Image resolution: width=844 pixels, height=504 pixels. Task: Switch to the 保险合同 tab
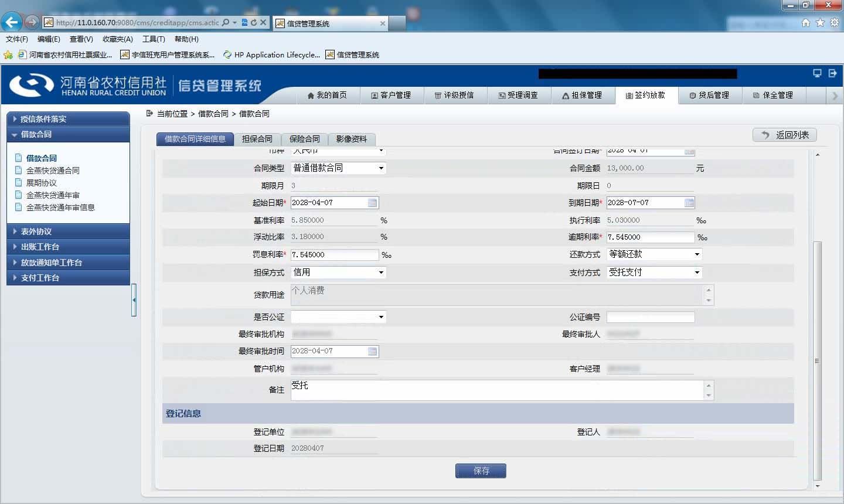click(x=305, y=139)
